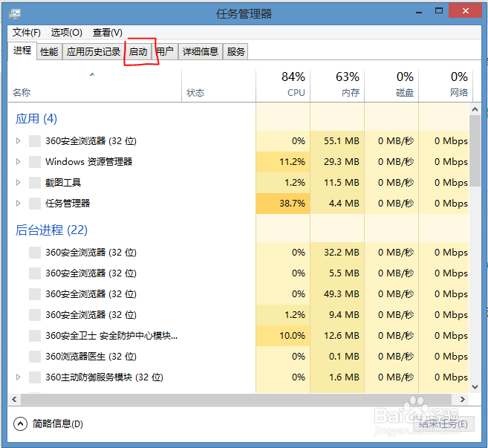
Task: Expand the 任务管理器 process entry
Action: coord(18,204)
